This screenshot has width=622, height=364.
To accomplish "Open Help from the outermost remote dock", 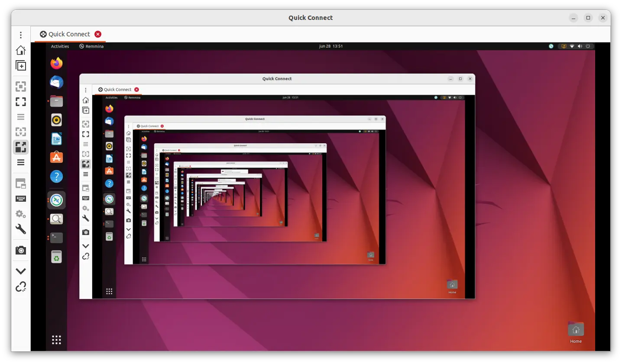I will tap(56, 177).
